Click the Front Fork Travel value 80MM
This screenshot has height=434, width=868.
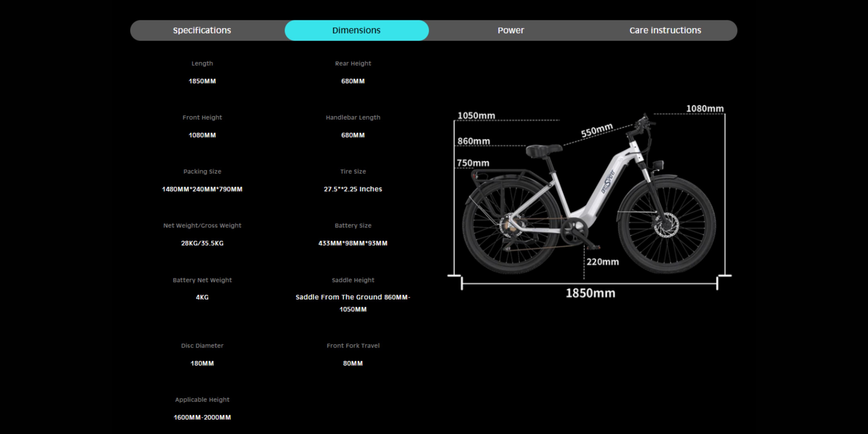point(353,363)
